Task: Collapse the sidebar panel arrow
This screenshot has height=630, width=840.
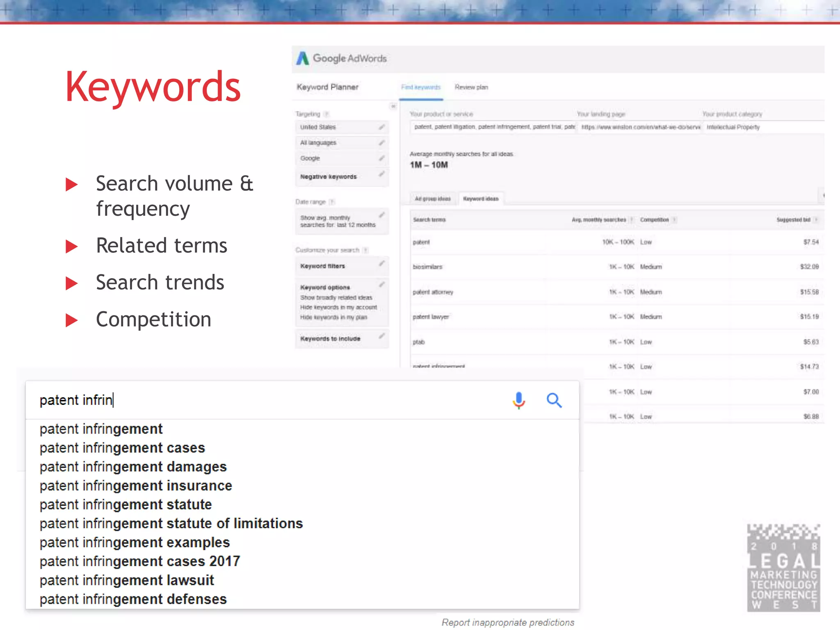Action: pos(393,106)
